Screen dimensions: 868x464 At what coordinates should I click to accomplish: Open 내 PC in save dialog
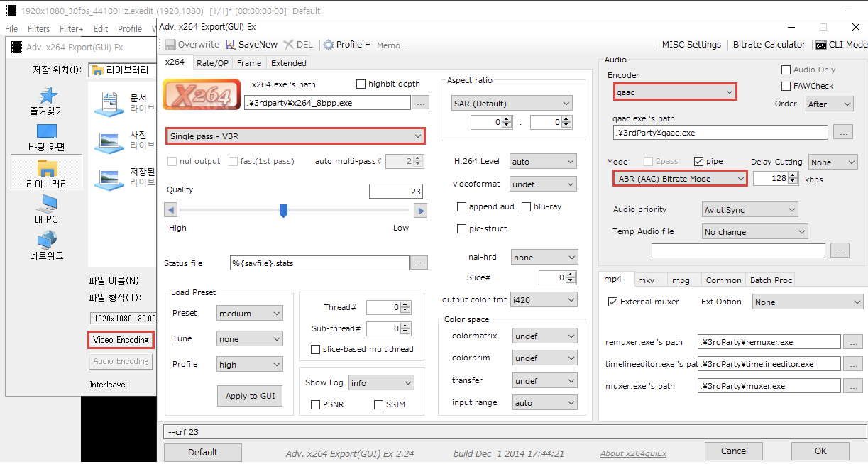tap(47, 204)
